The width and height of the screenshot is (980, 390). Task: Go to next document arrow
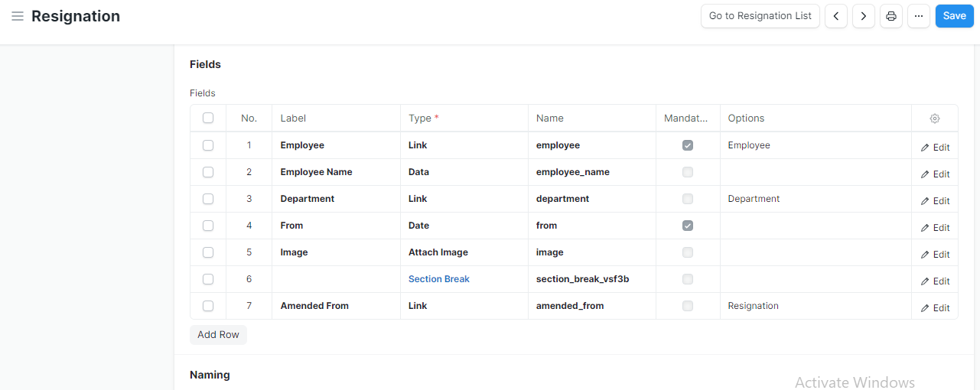(863, 16)
